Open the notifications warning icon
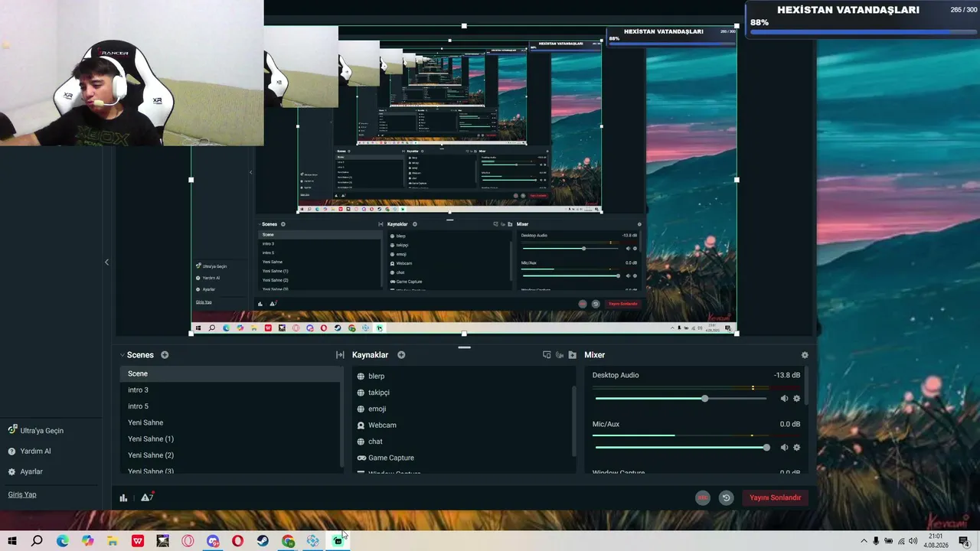Image resolution: width=980 pixels, height=551 pixels. (x=146, y=497)
